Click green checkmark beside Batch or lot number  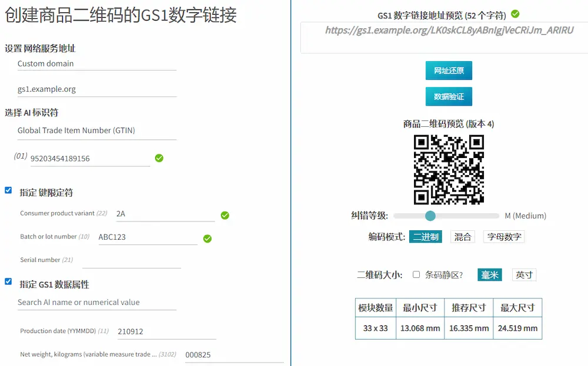click(x=208, y=239)
